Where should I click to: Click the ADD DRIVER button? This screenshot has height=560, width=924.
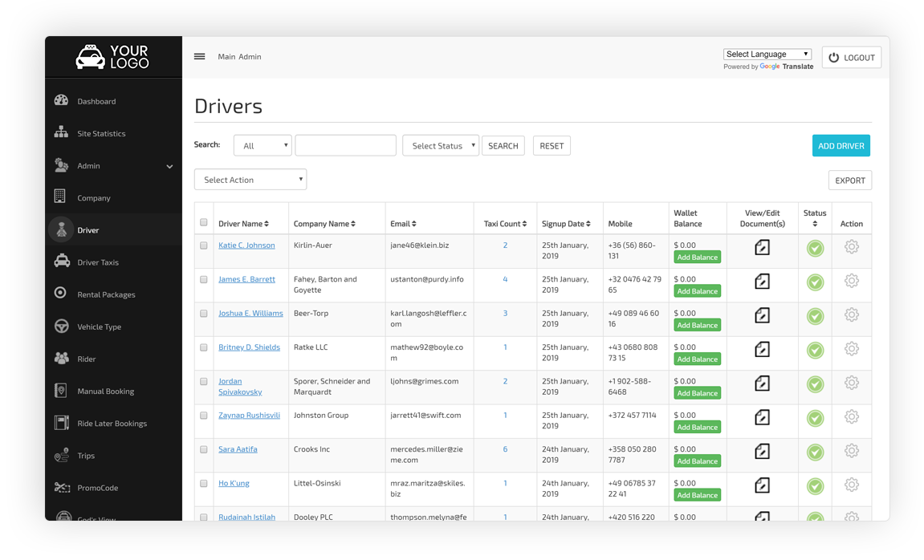pos(841,145)
